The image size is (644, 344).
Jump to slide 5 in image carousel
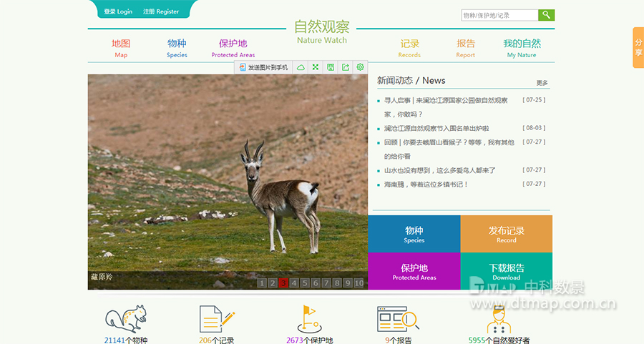pyautogui.click(x=305, y=283)
